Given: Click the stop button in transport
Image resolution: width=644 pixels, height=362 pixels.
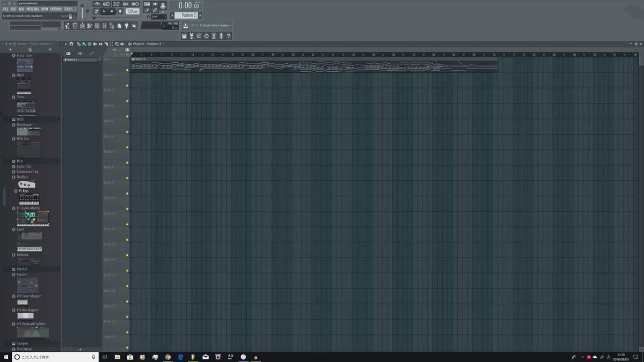Looking at the screenshot, I should tap(112, 11).
